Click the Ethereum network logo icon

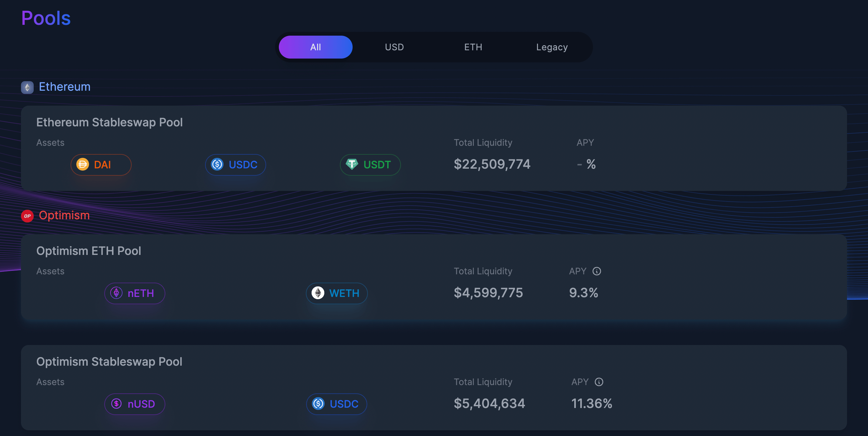(x=27, y=87)
